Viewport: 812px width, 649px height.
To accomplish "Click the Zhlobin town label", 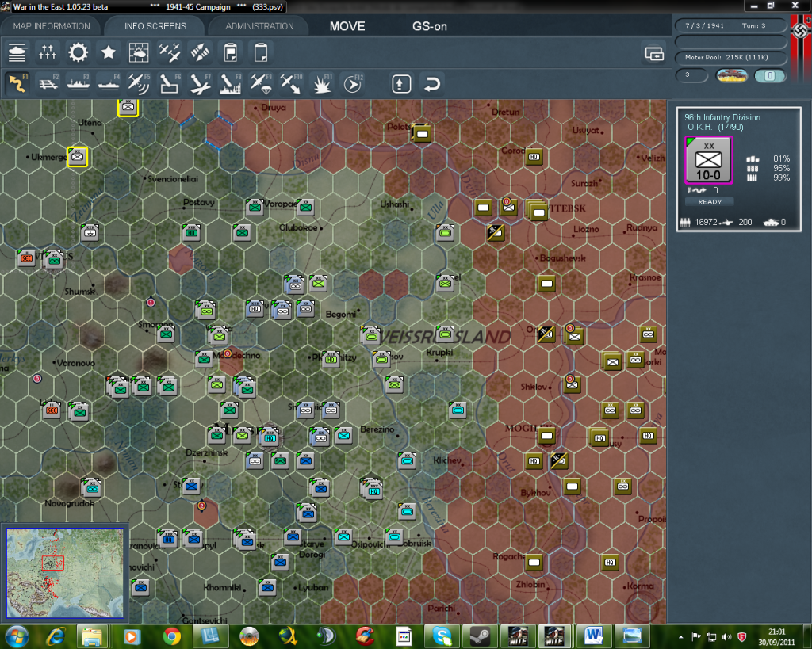I will [530, 584].
